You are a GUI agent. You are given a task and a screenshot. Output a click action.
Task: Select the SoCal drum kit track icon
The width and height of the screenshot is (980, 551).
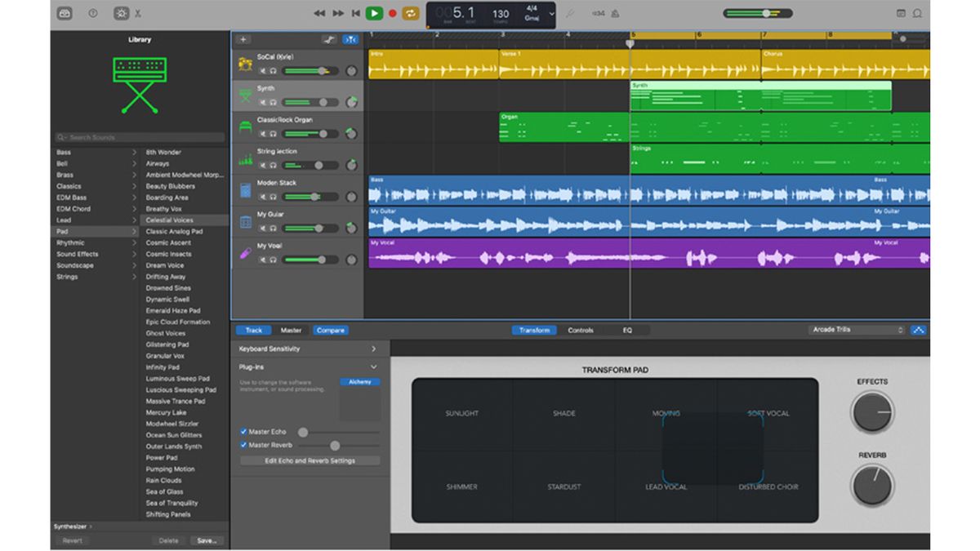(243, 65)
